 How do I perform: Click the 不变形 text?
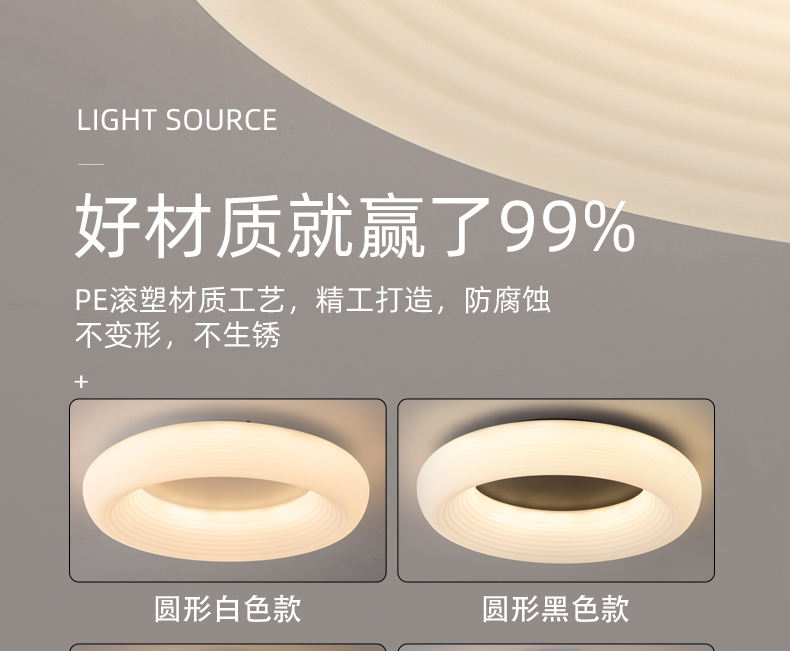coord(118,335)
